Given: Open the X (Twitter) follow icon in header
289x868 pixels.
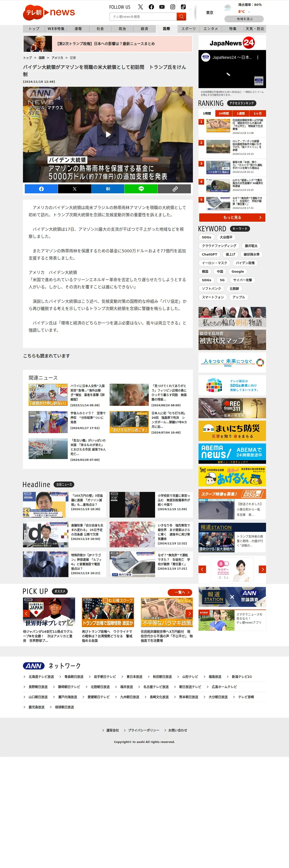Looking at the screenshot, I should coord(141,7).
